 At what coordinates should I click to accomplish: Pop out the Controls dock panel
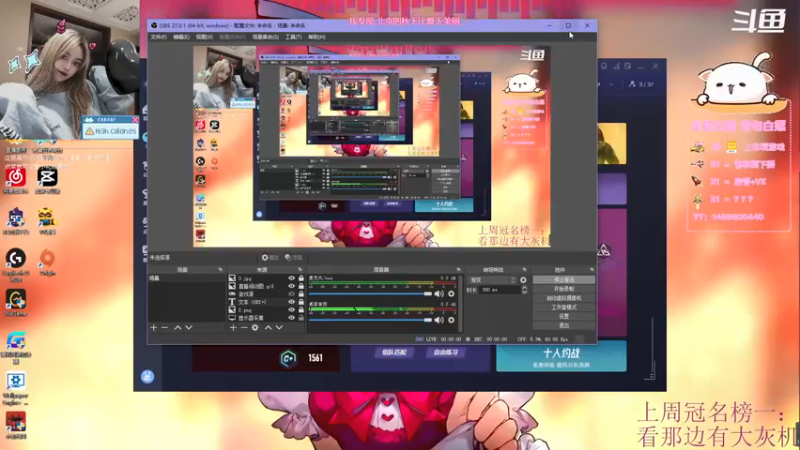coord(592,269)
